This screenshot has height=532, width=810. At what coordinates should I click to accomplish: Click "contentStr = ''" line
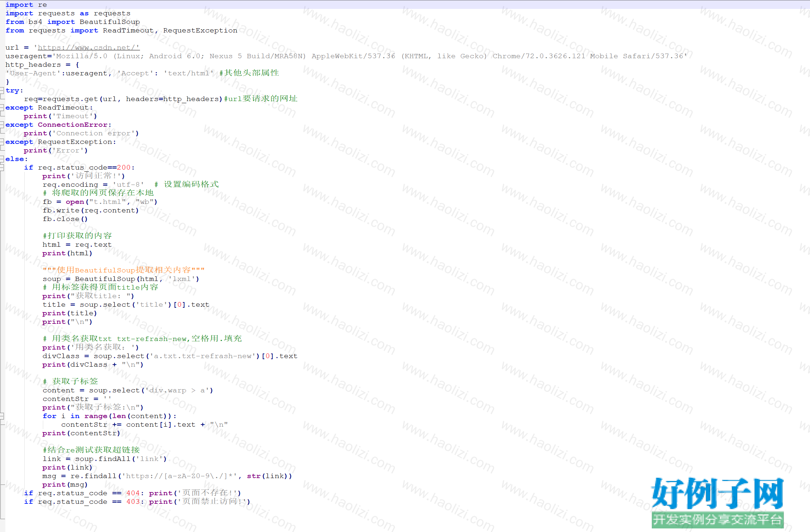(77, 399)
